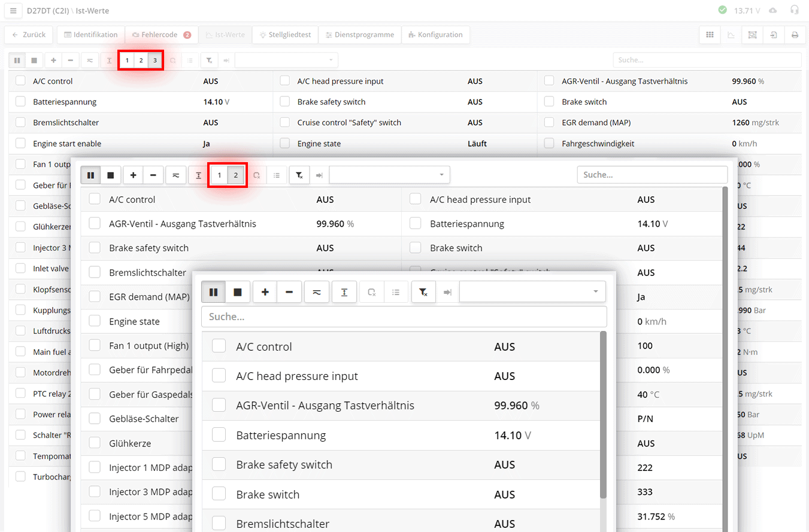The image size is (809, 532).
Task: Go back with the Zurück button
Action: coord(29,35)
